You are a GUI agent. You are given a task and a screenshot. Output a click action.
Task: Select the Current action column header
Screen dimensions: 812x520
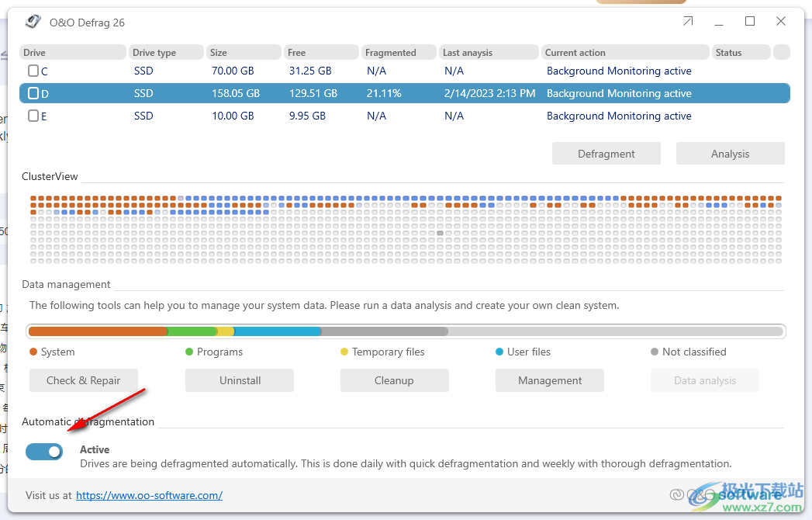point(625,52)
